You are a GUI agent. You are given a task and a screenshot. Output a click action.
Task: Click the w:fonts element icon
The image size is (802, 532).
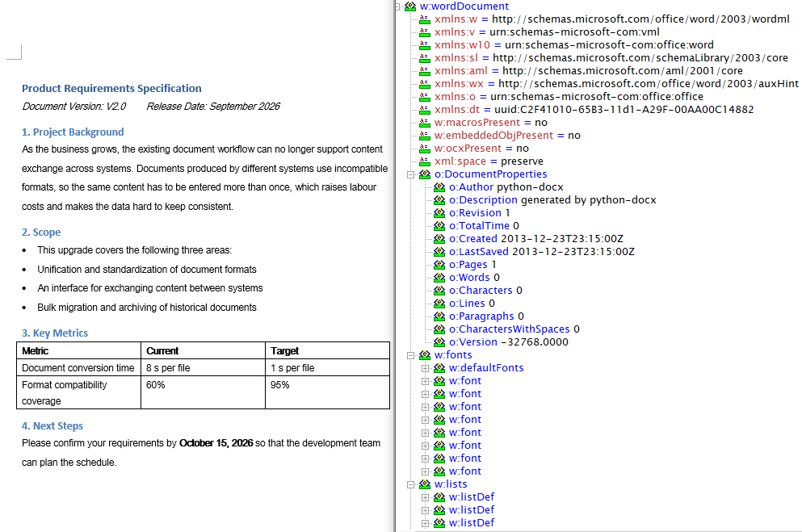point(425,355)
